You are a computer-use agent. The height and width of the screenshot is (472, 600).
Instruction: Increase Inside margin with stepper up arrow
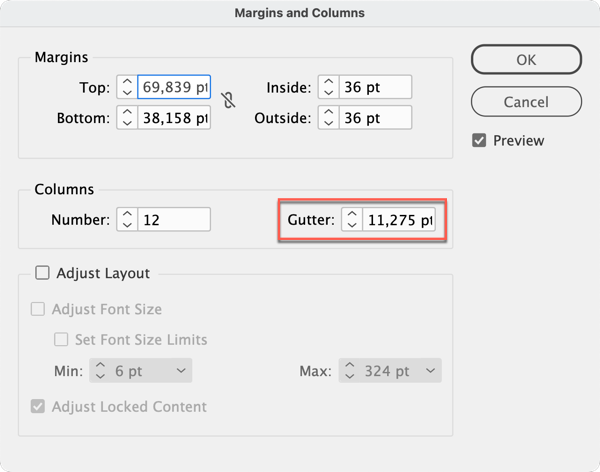point(328,82)
